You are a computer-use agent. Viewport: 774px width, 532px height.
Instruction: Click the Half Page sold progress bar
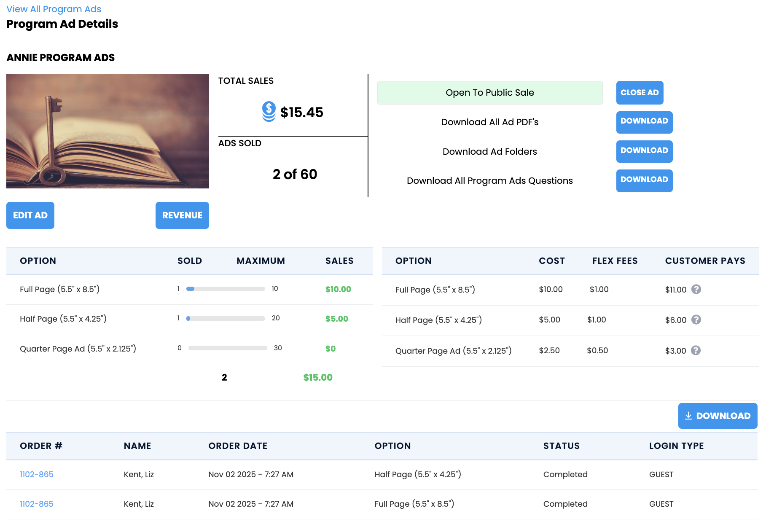(x=226, y=318)
